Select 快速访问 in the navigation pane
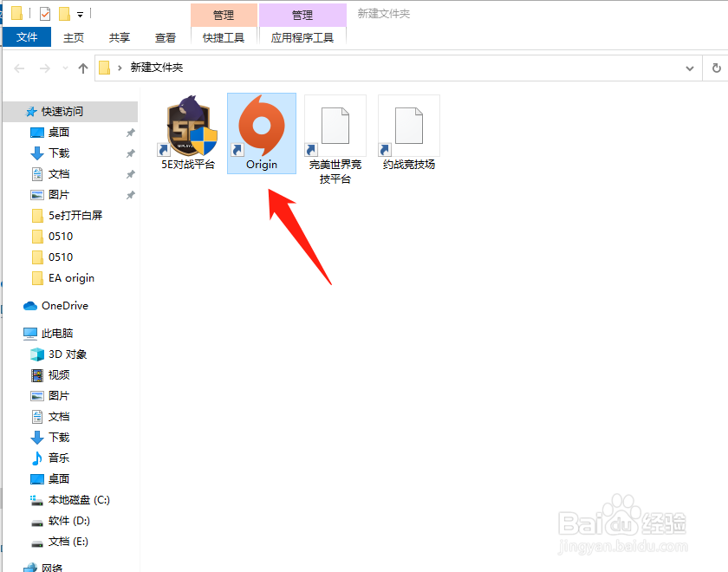 pyautogui.click(x=70, y=112)
